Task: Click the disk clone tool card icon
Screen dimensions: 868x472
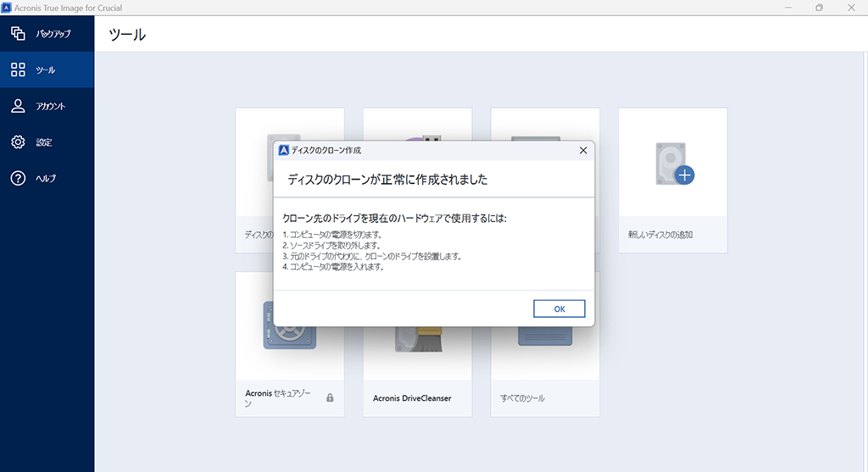Action: 270,158
